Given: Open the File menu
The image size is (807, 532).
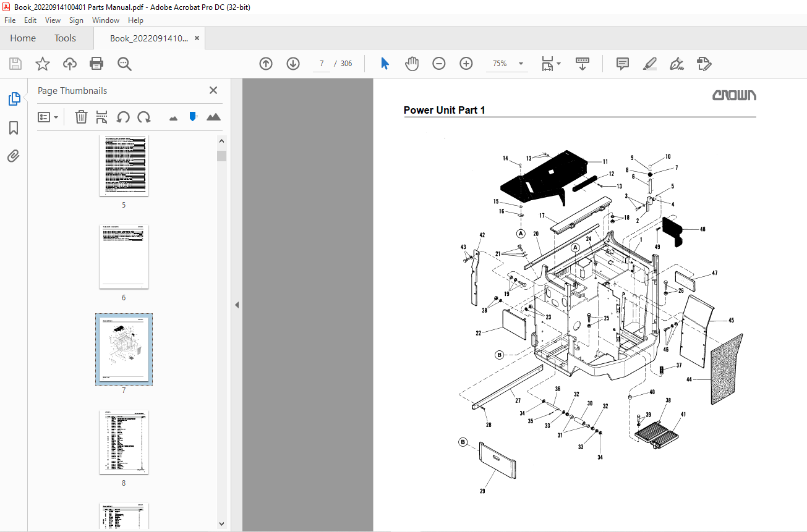Looking at the screenshot, I should pyautogui.click(x=10, y=20).
